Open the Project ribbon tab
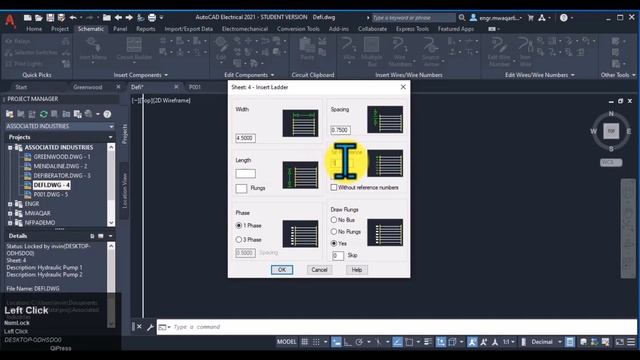The image size is (640, 360). [60, 29]
